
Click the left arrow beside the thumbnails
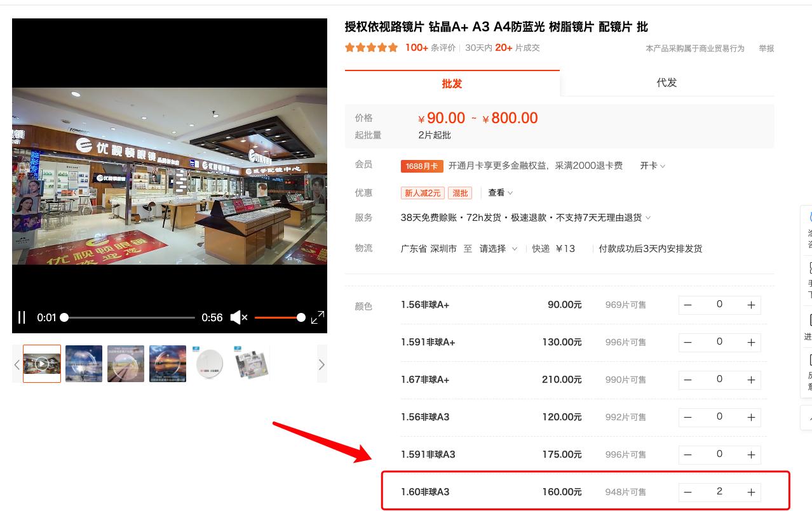17,363
